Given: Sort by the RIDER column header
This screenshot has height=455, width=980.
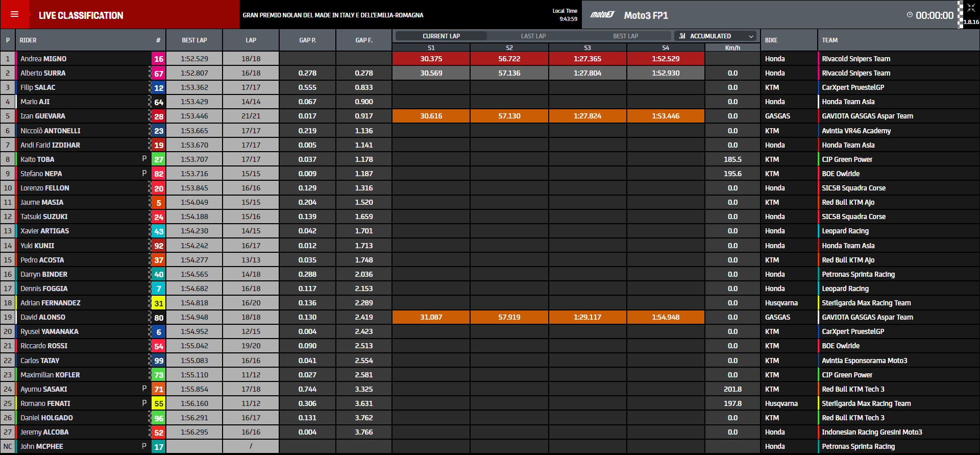Looking at the screenshot, I should pos(28,40).
